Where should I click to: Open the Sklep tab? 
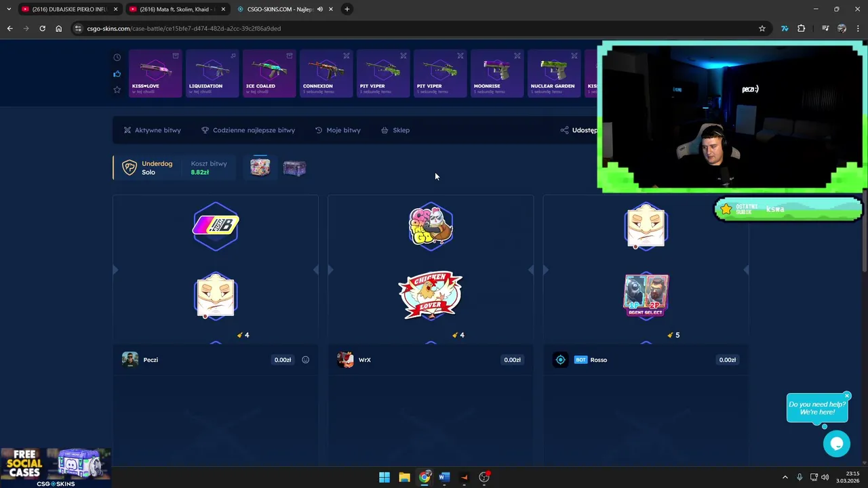395,130
